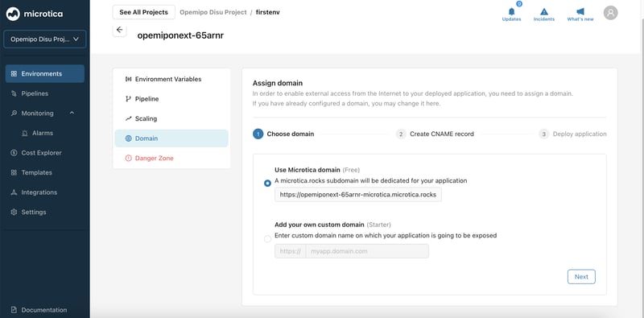
Task: Click the Documentation file icon
Action: click(14, 310)
